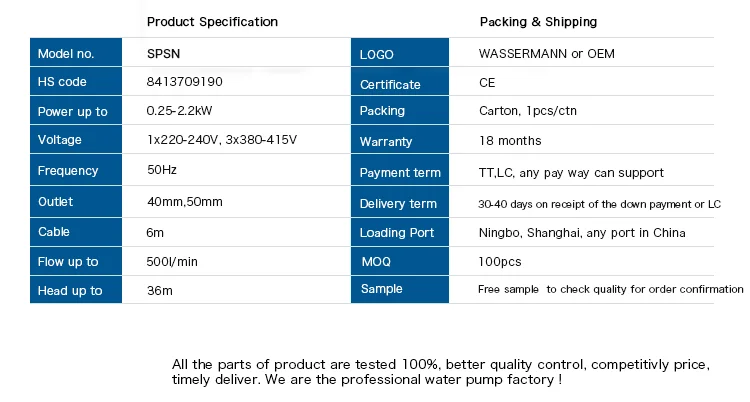
Task: Click the HS code value 8413709190
Action: point(185,82)
